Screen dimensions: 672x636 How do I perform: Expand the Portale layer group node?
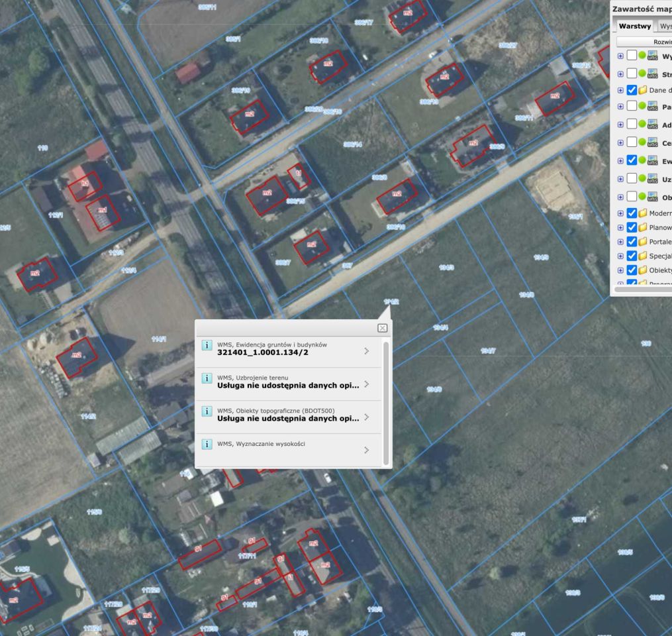coord(620,241)
